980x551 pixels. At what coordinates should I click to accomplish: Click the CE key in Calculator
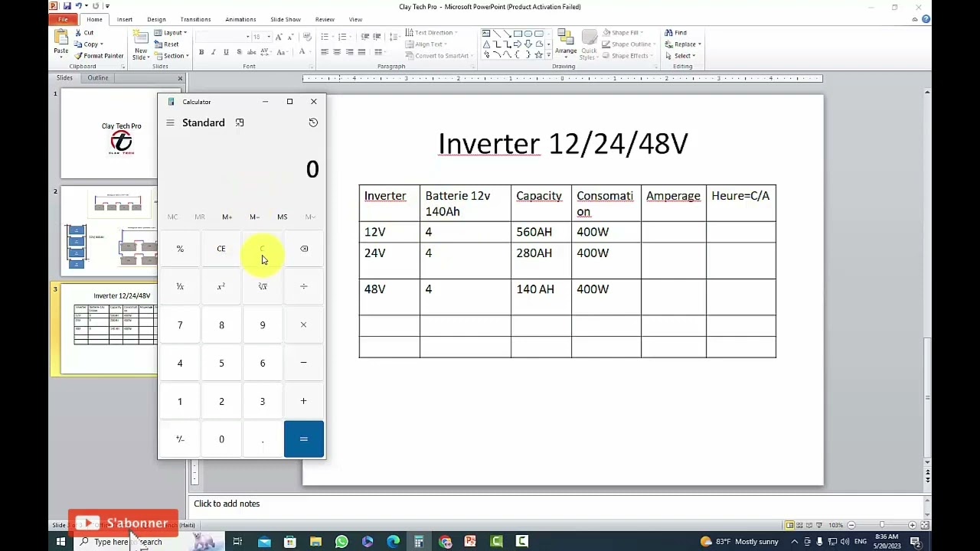[x=221, y=249]
